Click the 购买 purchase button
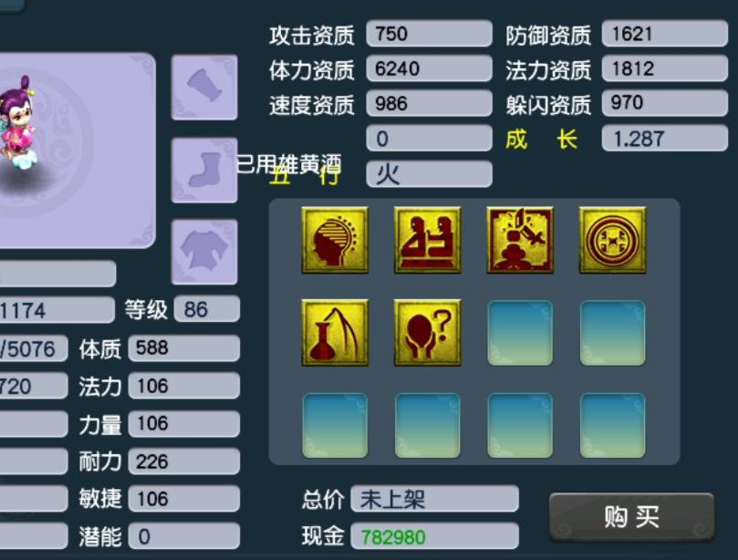 point(631,517)
